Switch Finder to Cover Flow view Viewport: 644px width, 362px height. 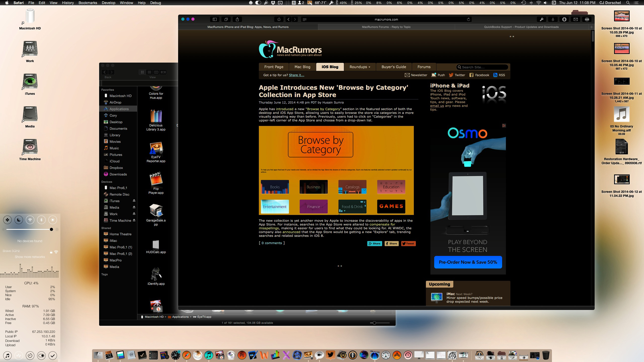click(x=163, y=72)
